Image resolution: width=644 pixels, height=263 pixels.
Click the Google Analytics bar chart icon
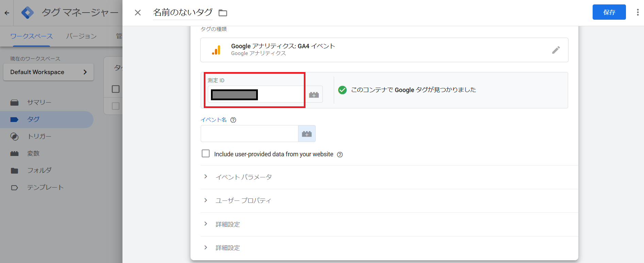click(216, 50)
